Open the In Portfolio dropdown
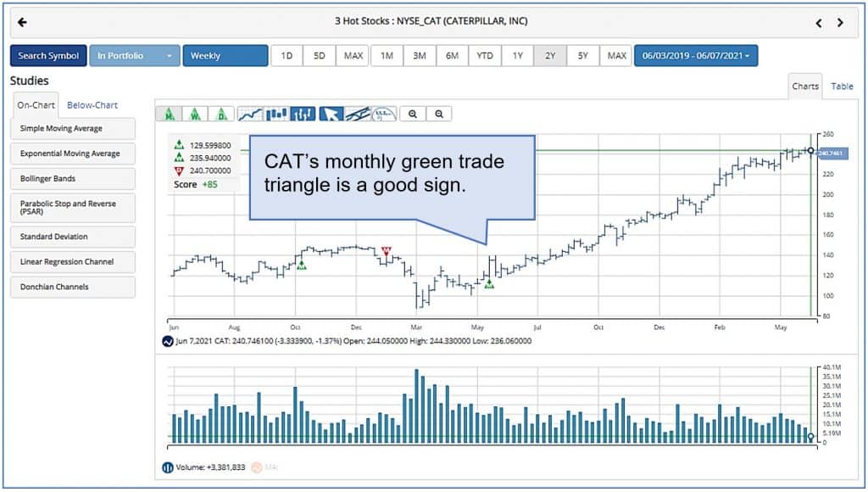868x492 pixels. point(135,56)
